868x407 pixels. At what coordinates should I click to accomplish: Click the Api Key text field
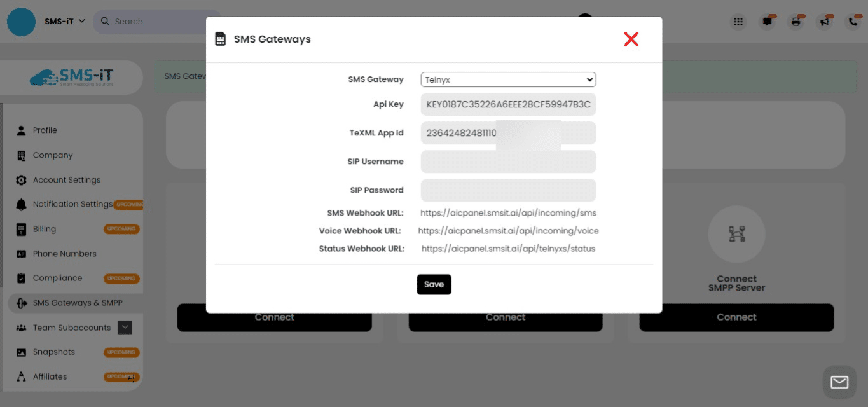pyautogui.click(x=508, y=104)
